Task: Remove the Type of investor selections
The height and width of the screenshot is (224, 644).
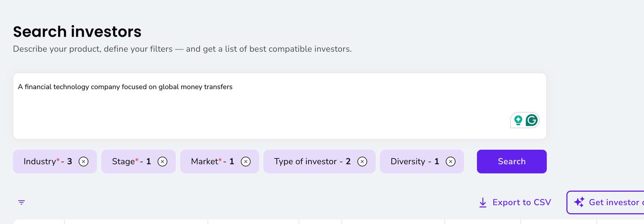Action: (362, 162)
